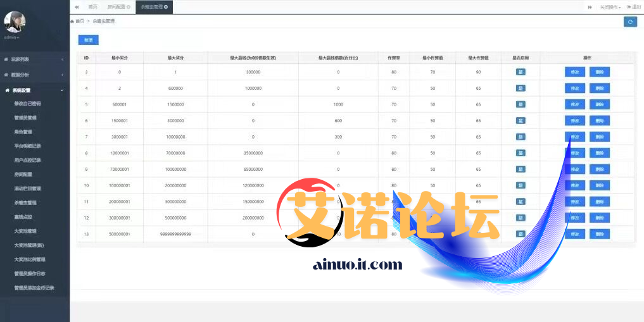The width and height of the screenshot is (644, 322).
Task: Click 删除 for row ID 7
Action: (x=600, y=137)
